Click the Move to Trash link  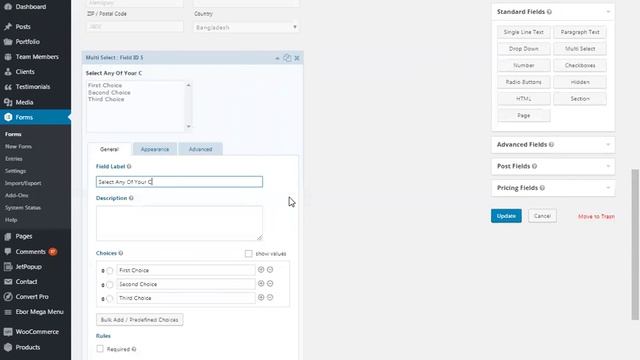pos(596,216)
